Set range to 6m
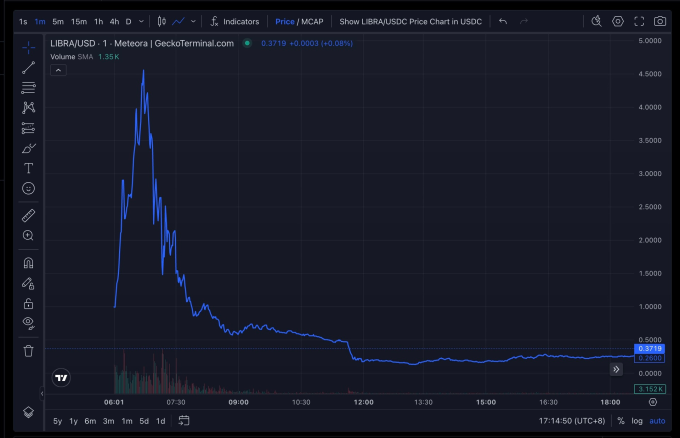680x438 pixels. 90,421
